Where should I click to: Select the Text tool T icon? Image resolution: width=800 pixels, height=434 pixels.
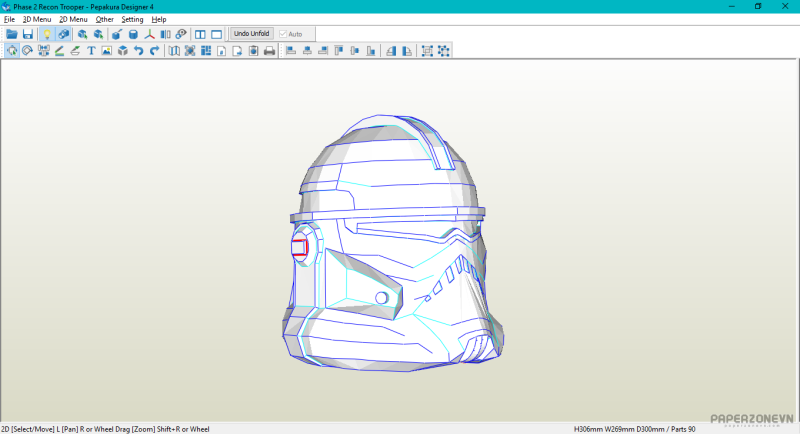click(x=91, y=50)
